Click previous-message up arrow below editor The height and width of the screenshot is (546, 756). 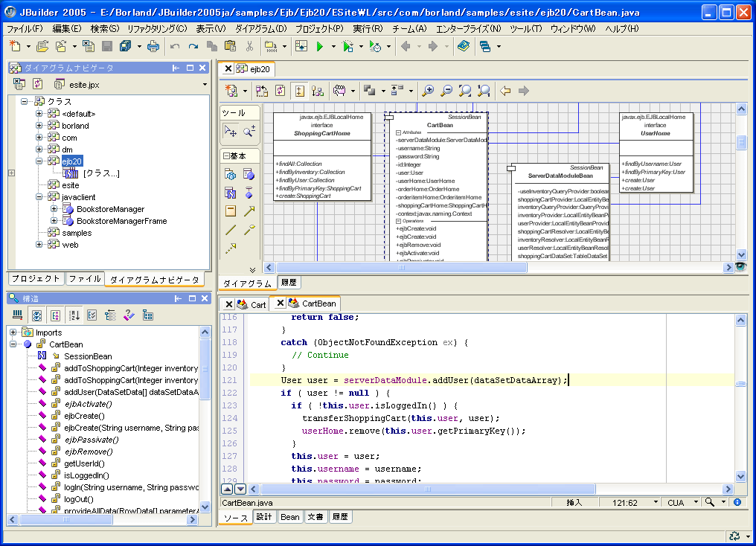click(x=227, y=489)
